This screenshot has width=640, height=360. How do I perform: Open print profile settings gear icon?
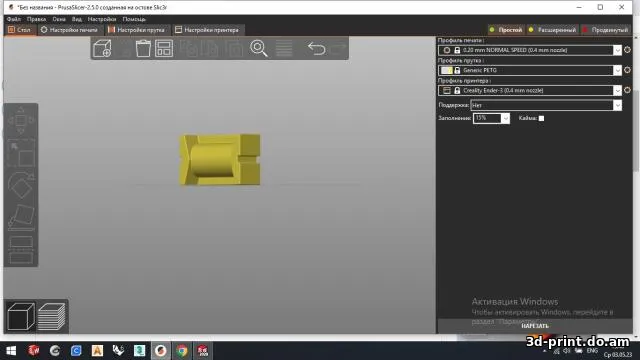pyautogui.click(x=627, y=50)
